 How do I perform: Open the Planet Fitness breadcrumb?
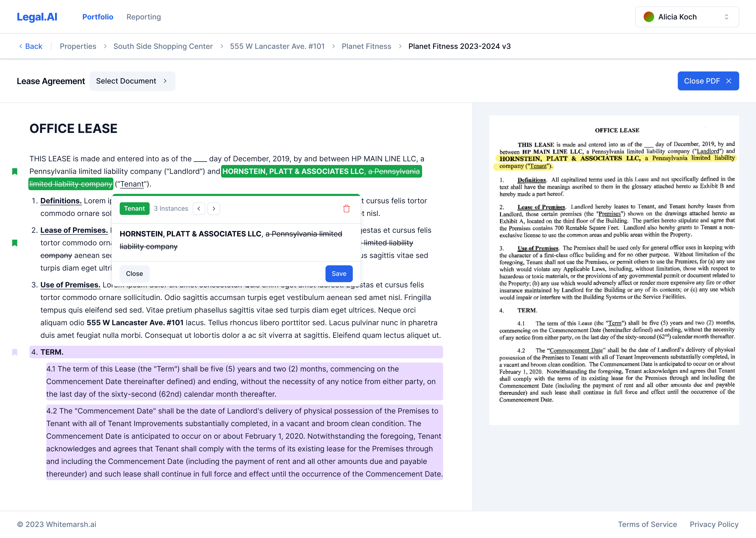366,46
